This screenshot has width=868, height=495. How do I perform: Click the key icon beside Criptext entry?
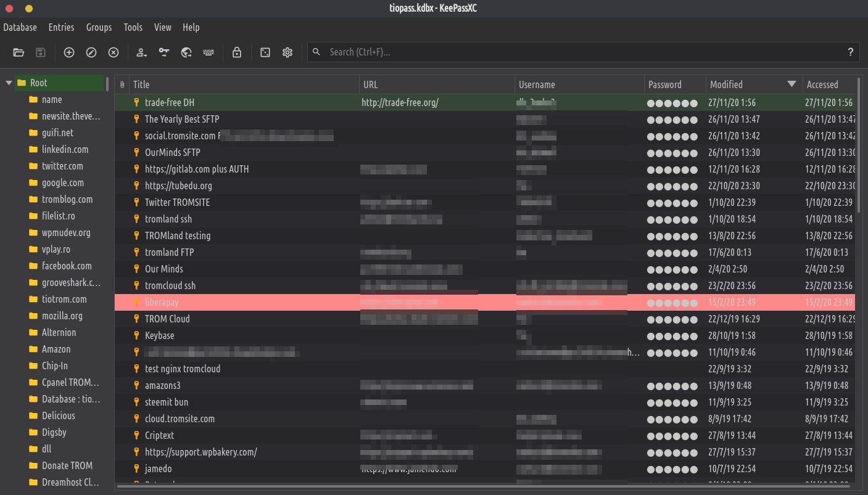137,435
